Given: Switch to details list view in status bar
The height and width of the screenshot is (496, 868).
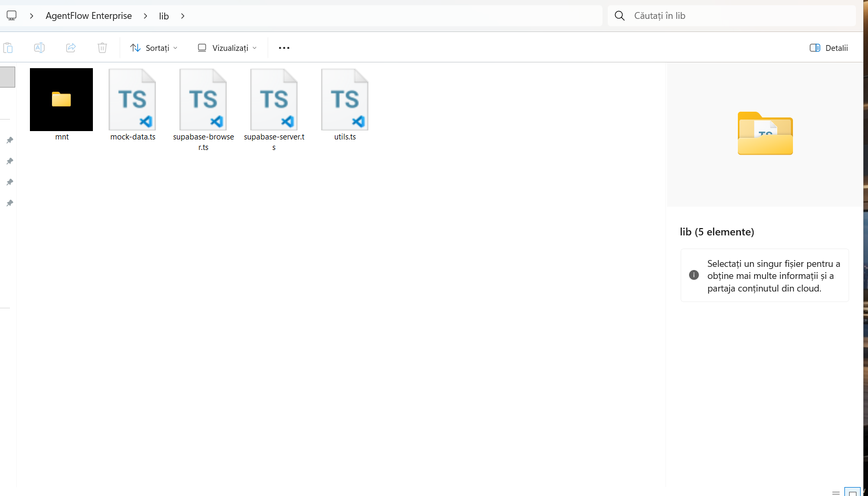Looking at the screenshot, I should (836, 492).
